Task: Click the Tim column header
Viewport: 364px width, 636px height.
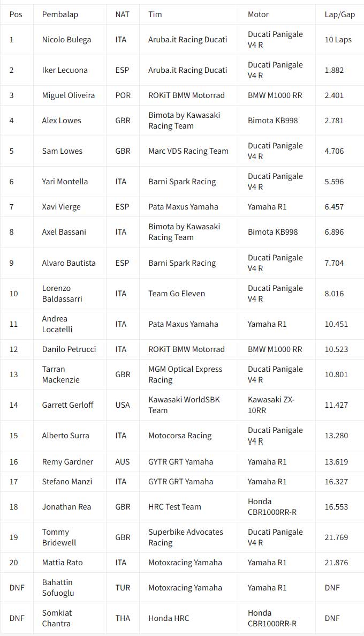Action: (x=155, y=14)
